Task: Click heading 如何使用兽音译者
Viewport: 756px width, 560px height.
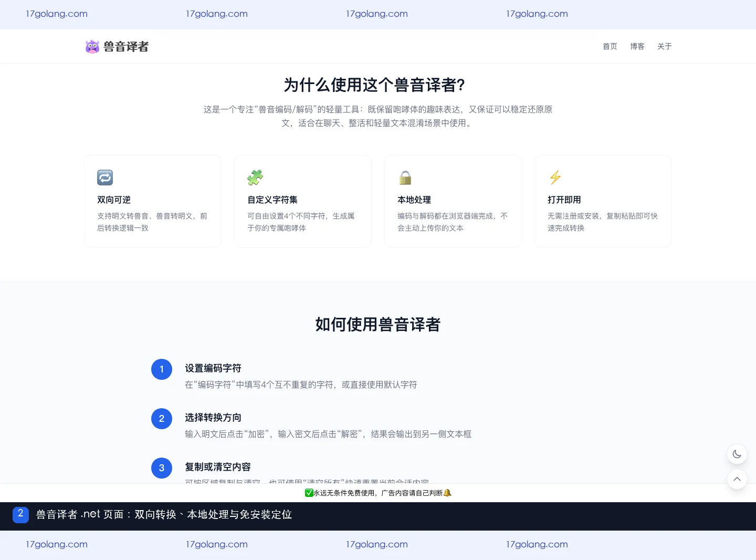Action: (378, 325)
